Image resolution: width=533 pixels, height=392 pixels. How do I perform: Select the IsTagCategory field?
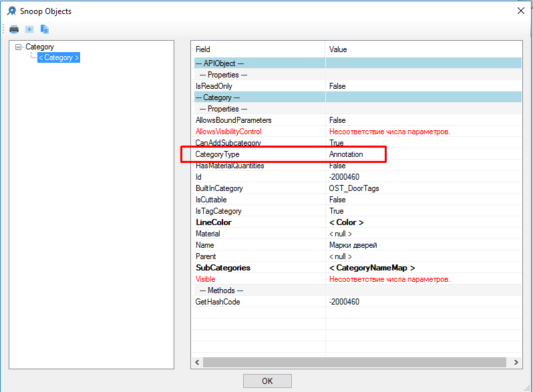pos(218,211)
